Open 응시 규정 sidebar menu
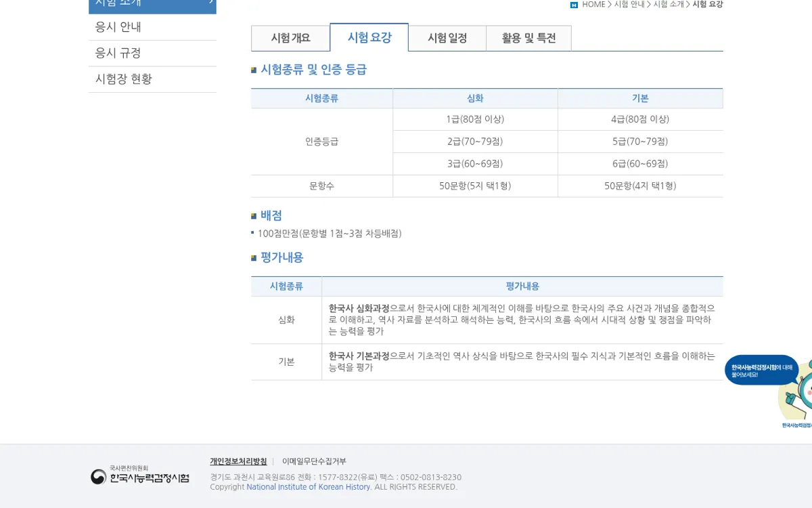Image resolution: width=812 pixels, height=508 pixels. (152, 53)
